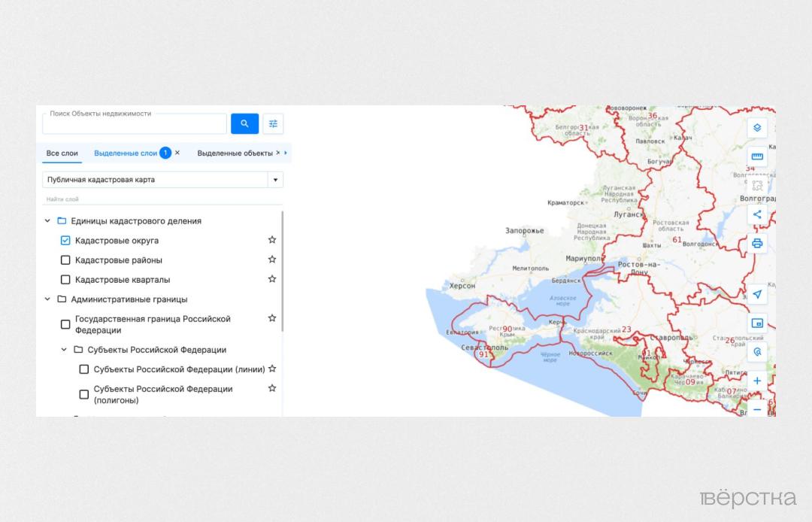812x522 pixels.
Task: Enable the Кадастровые районы layer
Action: 65,260
